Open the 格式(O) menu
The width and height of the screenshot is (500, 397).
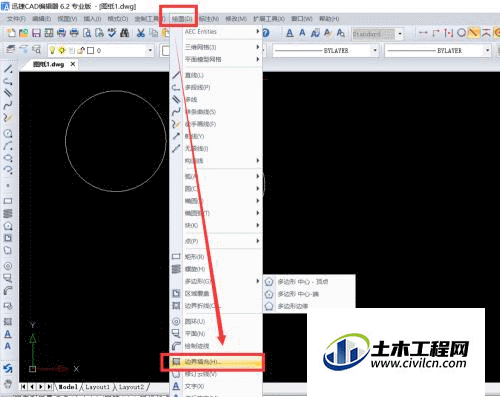point(118,19)
